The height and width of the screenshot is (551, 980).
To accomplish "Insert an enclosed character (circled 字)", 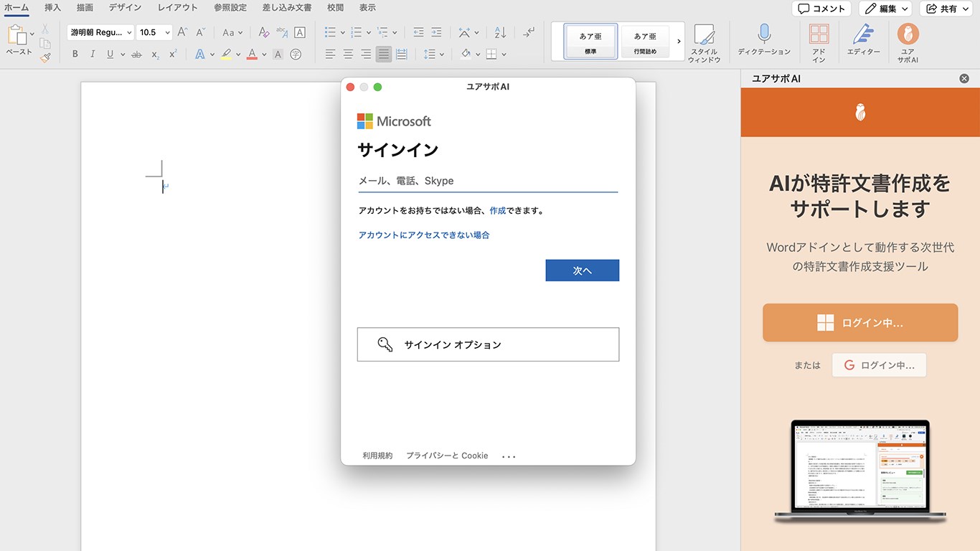I will 296,55.
